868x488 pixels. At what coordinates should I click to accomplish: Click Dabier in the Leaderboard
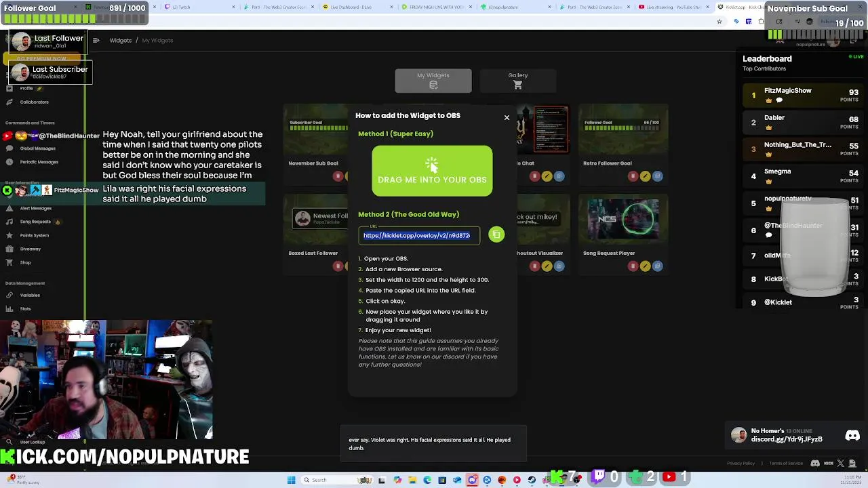[774, 118]
